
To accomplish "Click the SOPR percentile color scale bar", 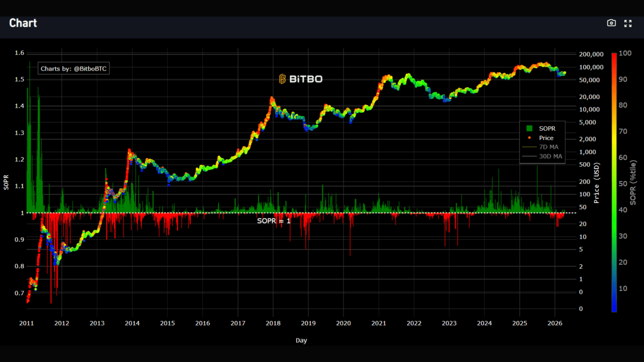I will (x=614, y=180).
